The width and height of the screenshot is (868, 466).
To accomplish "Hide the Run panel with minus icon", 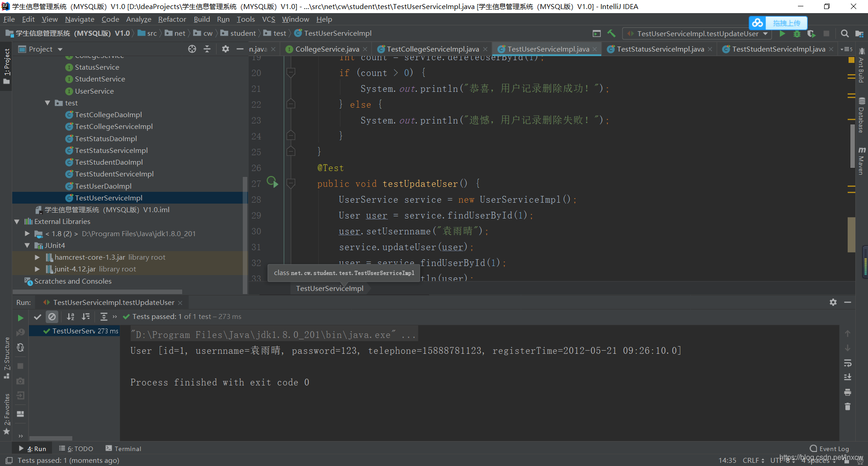I will coord(848,302).
